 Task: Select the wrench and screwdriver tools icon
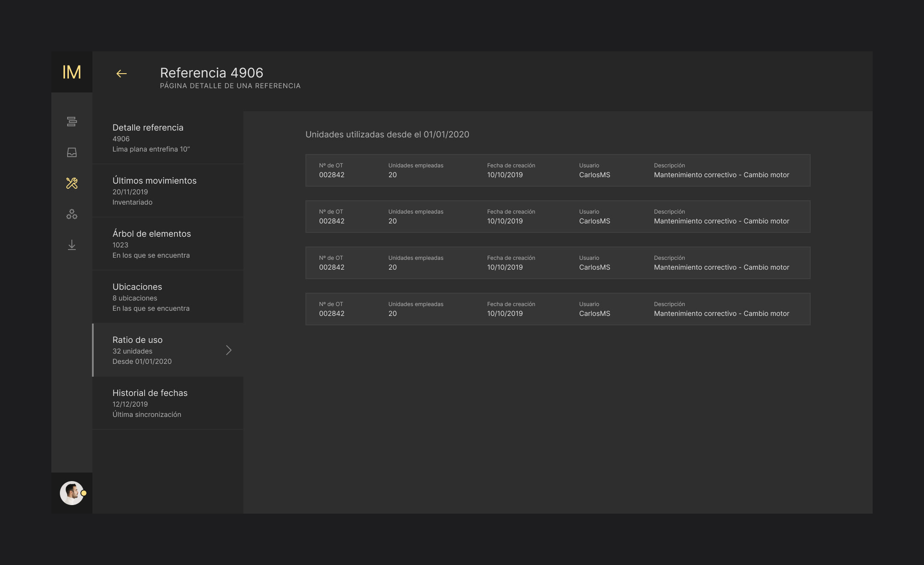[x=72, y=183]
